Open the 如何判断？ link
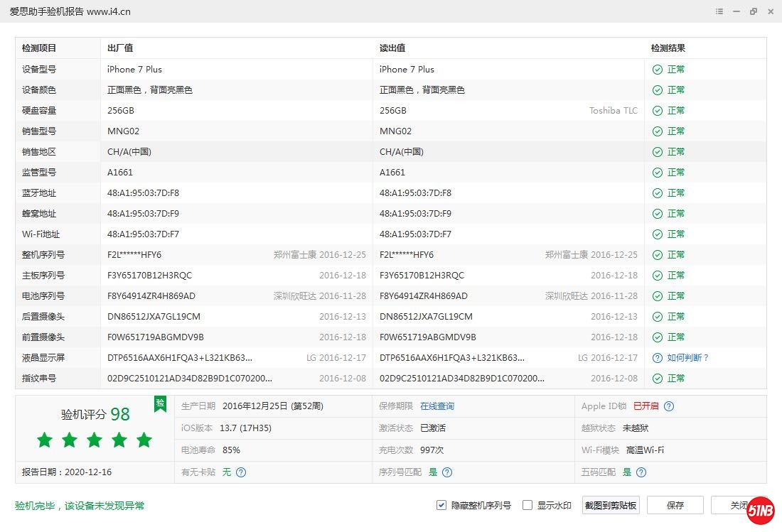The image size is (782, 532). click(688, 358)
